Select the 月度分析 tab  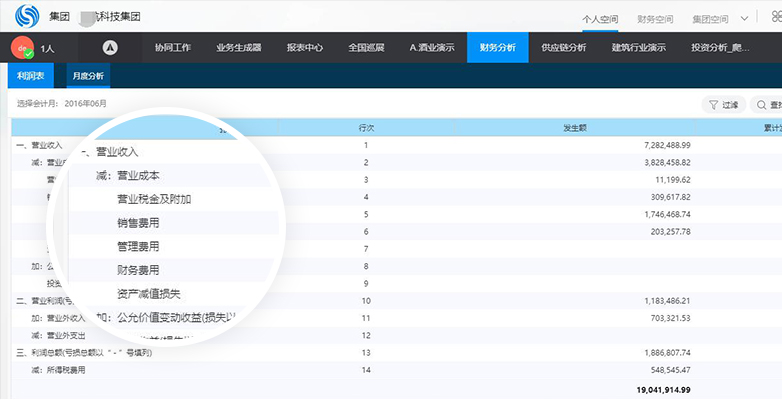(87, 75)
